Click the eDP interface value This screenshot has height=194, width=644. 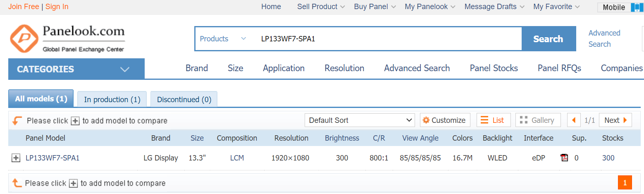(539, 158)
